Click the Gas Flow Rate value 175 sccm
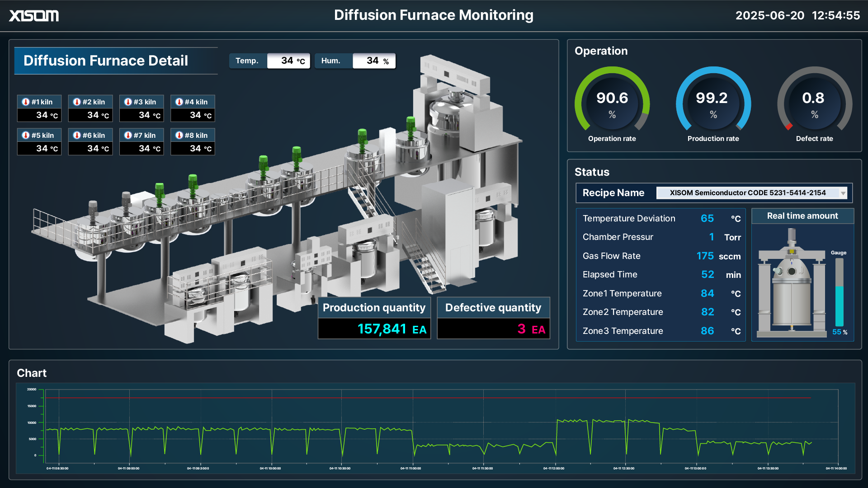Viewport: 868px width, 488px height. point(705,256)
